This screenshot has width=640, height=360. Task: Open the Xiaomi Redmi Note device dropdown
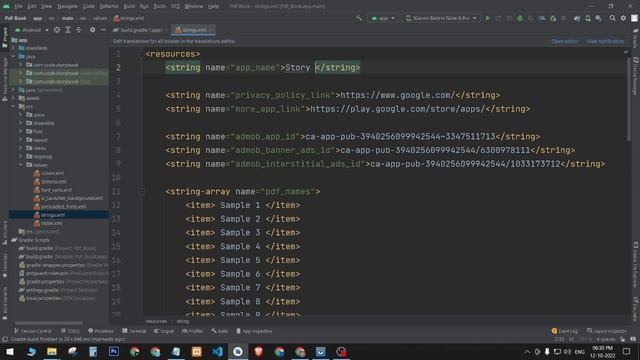[x=441, y=18]
